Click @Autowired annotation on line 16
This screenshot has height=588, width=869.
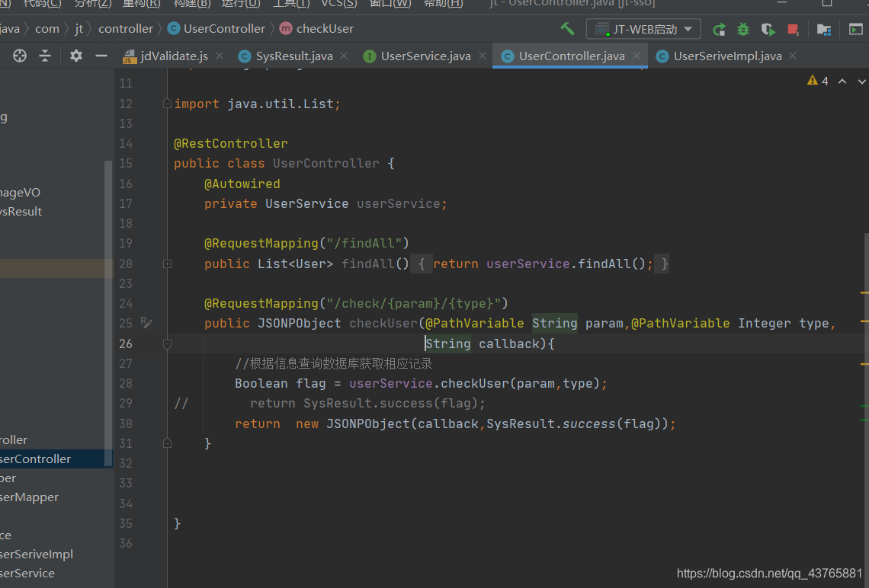242,184
